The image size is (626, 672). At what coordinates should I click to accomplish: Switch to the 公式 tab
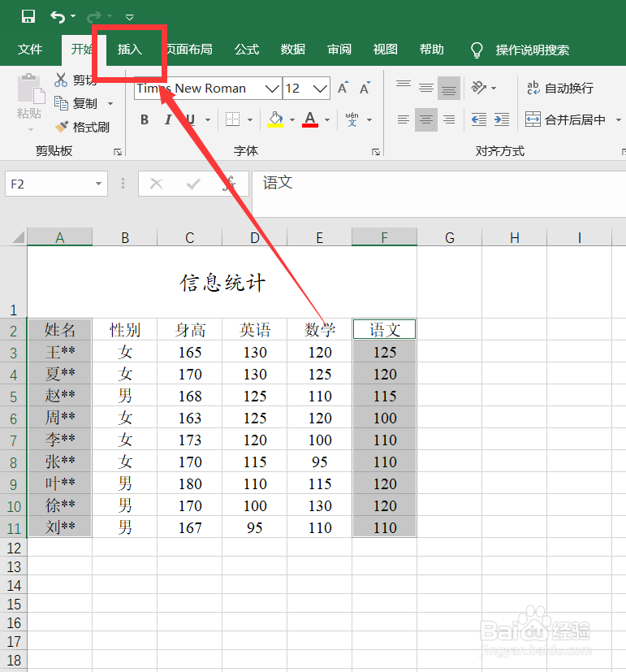(247, 50)
